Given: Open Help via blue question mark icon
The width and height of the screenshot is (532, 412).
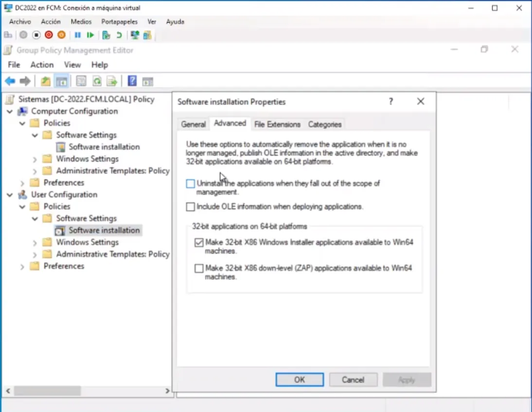Looking at the screenshot, I should [x=132, y=81].
